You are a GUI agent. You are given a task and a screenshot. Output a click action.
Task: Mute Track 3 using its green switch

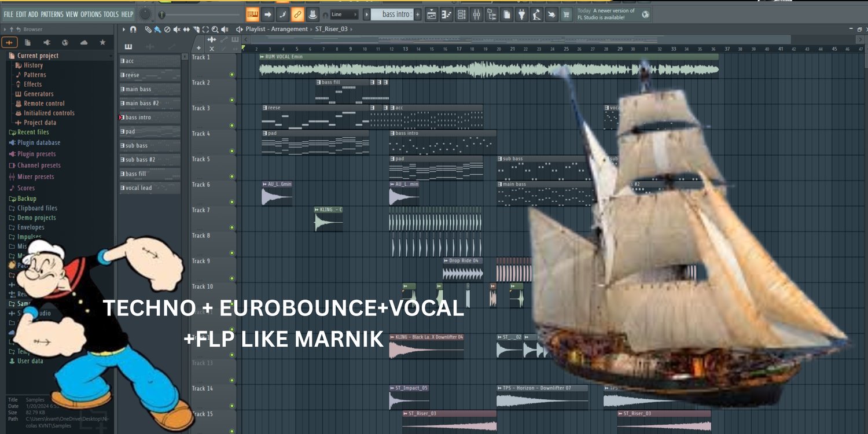(x=232, y=125)
